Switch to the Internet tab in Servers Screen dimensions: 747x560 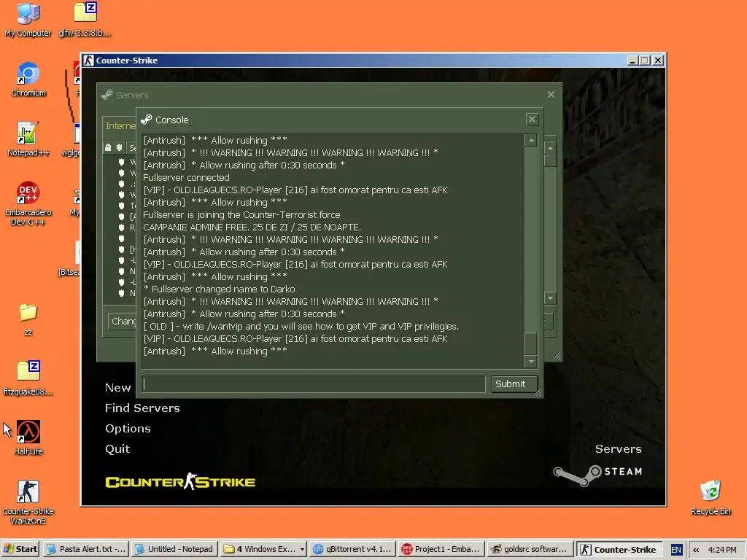click(120, 125)
